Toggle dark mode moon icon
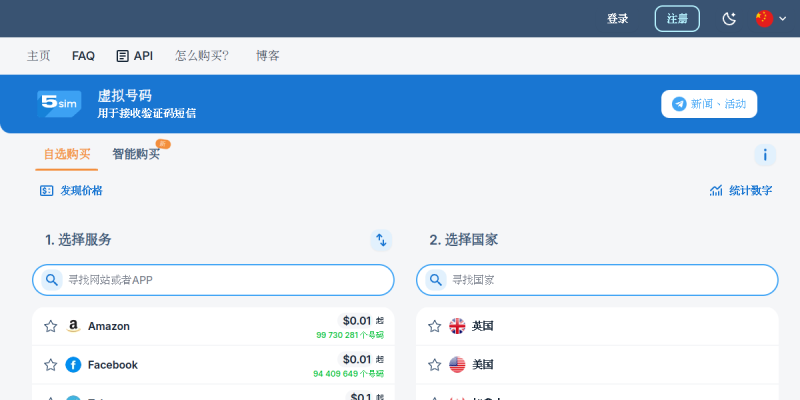Viewport: 800px width, 400px height. point(730,19)
